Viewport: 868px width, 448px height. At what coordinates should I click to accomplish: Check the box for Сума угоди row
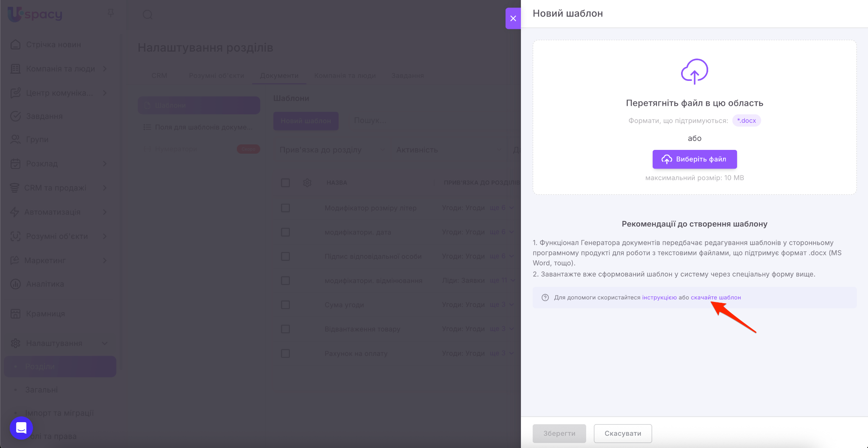[x=286, y=305]
